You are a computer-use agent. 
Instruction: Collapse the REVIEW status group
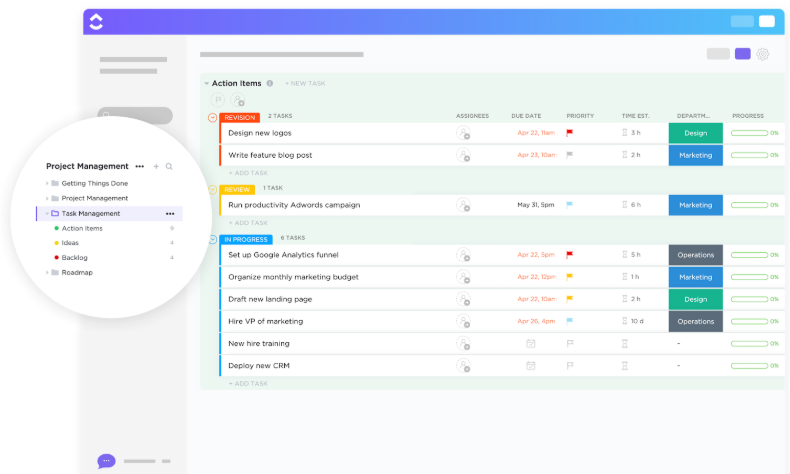pyautogui.click(x=212, y=189)
